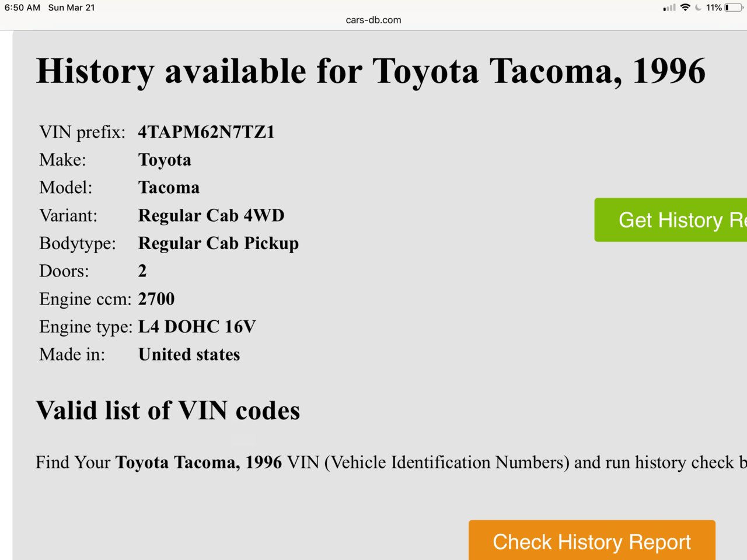747x560 pixels.
Task: Click the green Get History Report button
Action: [671, 220]
